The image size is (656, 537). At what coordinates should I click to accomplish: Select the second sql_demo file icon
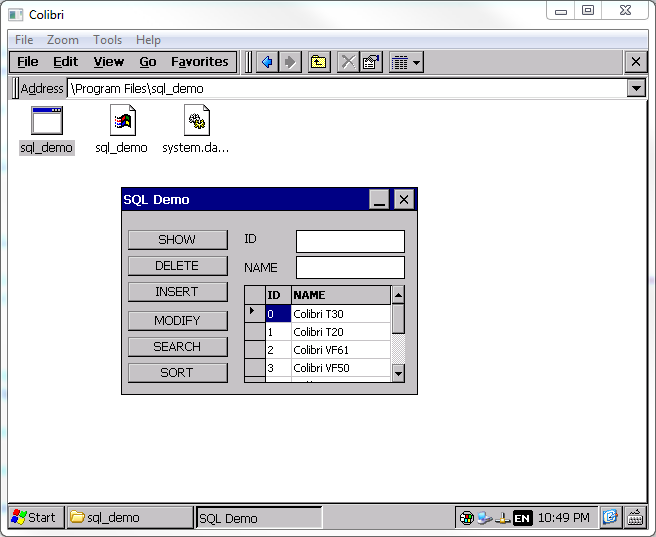pyautogui.click(x=122, y=130)
